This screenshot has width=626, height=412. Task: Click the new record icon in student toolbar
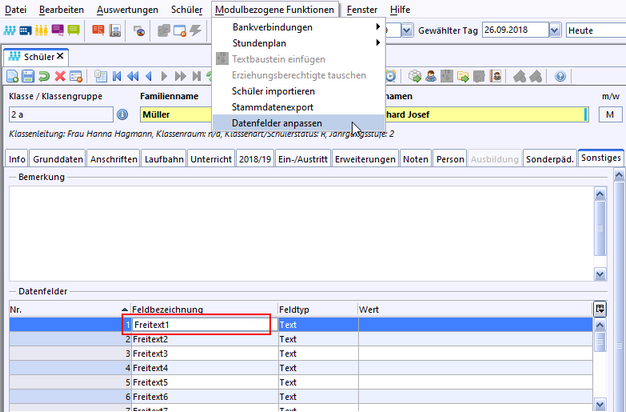13,76
